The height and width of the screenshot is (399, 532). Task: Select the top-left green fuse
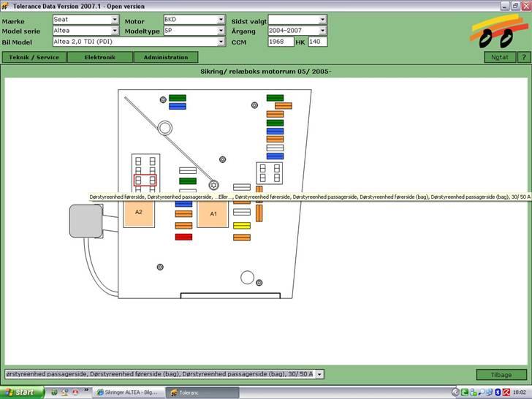[178, 98]
